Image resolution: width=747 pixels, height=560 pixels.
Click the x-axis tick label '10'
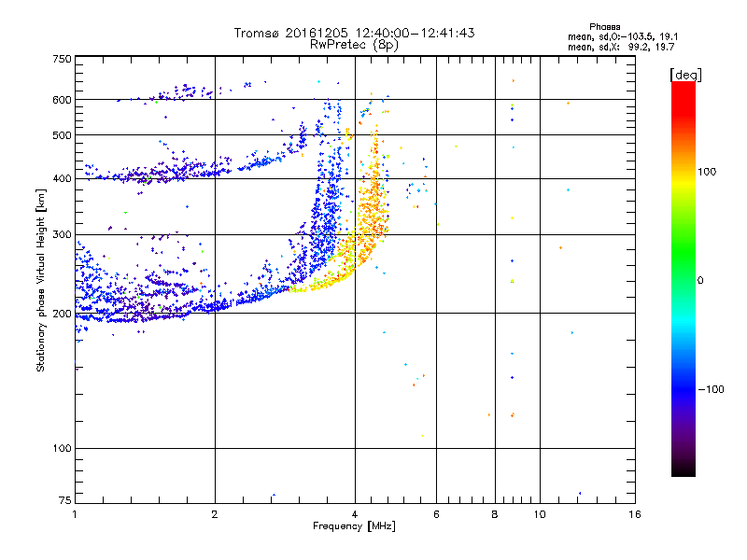pyautogui.click(x=540, y=514)
